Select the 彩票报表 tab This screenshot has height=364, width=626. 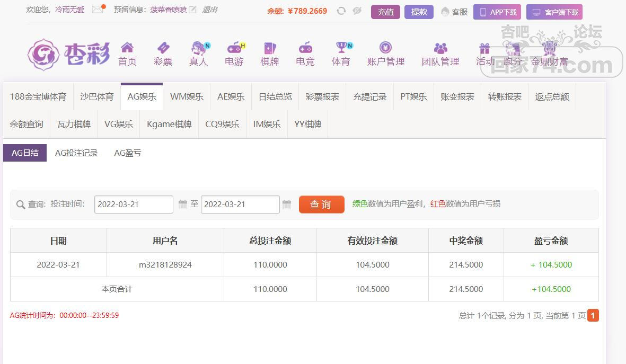coord(322,96)
